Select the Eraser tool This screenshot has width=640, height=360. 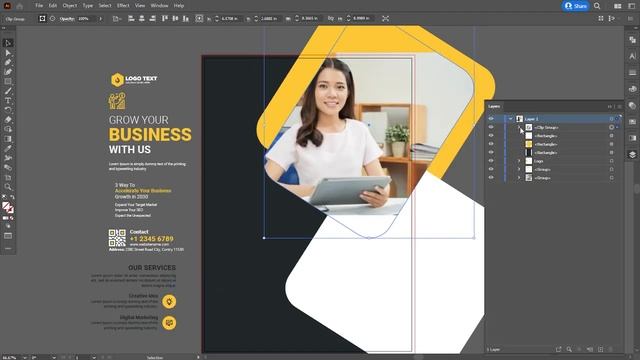8,120
